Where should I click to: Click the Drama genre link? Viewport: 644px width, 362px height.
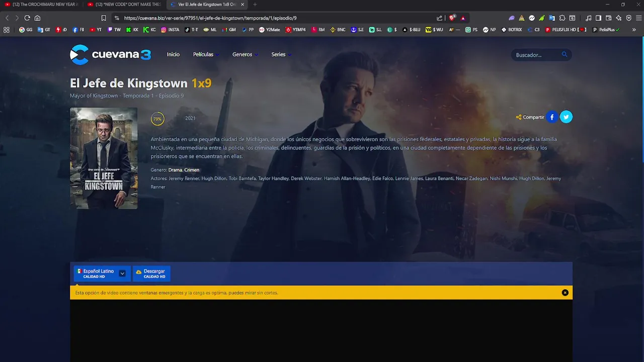click(175, 170)
